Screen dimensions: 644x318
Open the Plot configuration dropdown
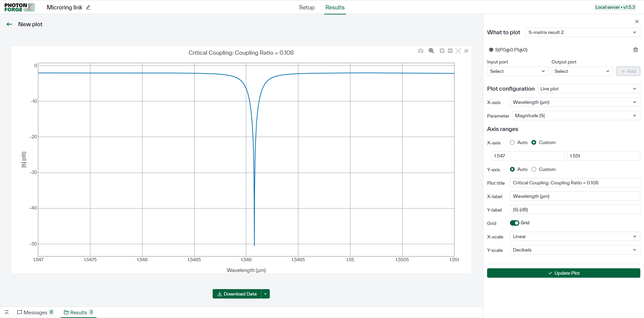tap(589, 89)
